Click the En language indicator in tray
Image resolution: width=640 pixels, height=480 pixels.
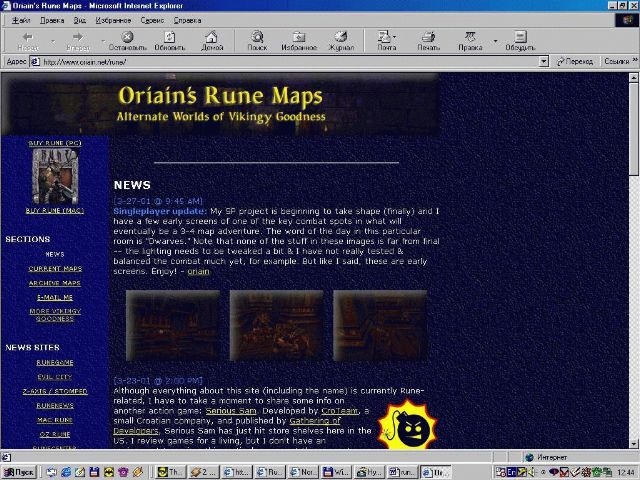(511, 473)
